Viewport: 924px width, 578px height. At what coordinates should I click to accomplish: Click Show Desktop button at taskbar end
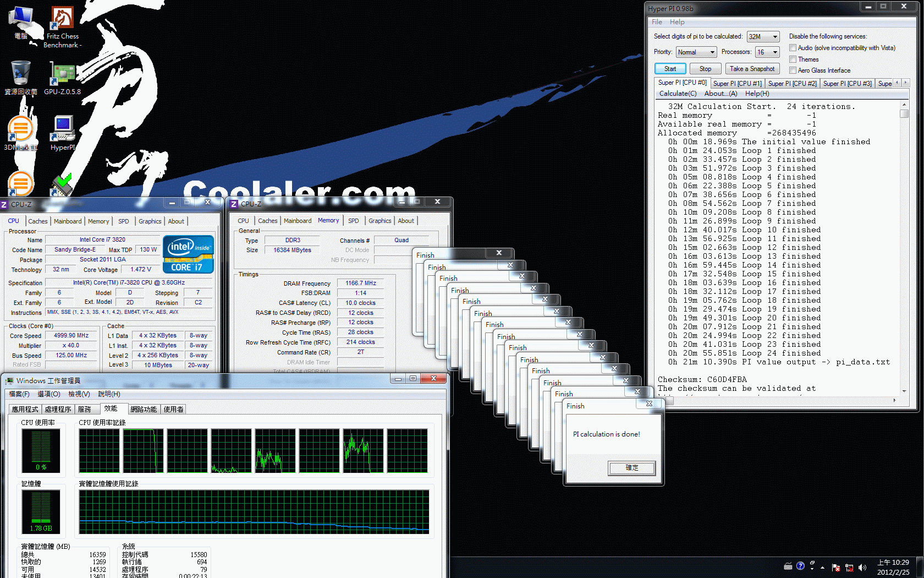920,567
